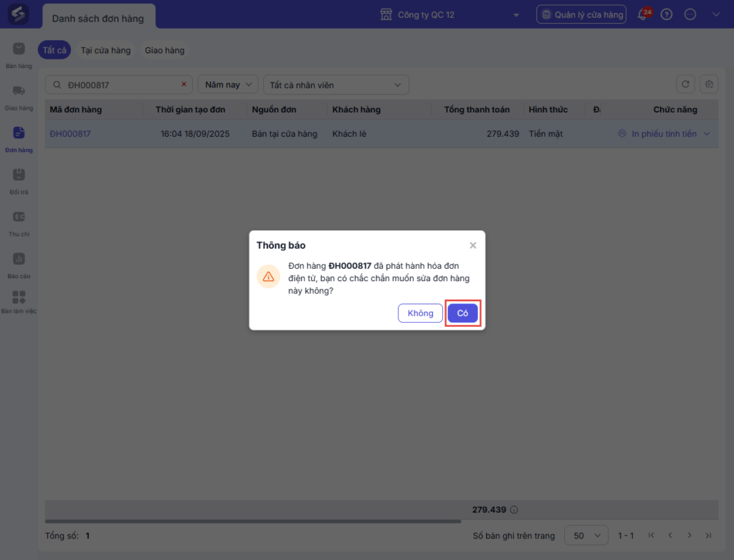The image size is (734, 560).
Task: Click the 16:04 18/09/2025 cell
Action: (195, 134)
